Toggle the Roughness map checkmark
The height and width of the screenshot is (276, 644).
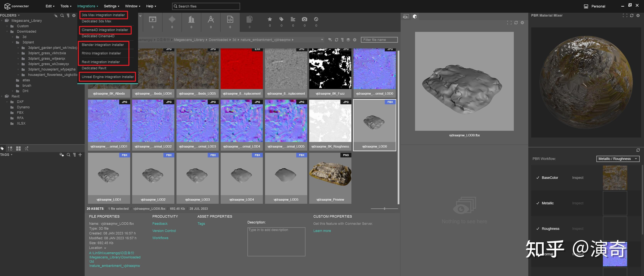538,229
